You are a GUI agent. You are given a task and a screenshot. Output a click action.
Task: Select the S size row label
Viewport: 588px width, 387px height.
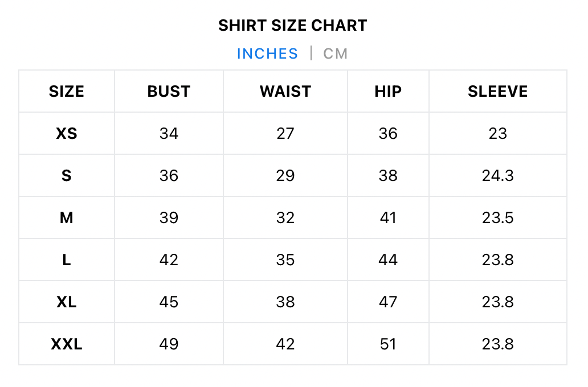pos(67,176)
